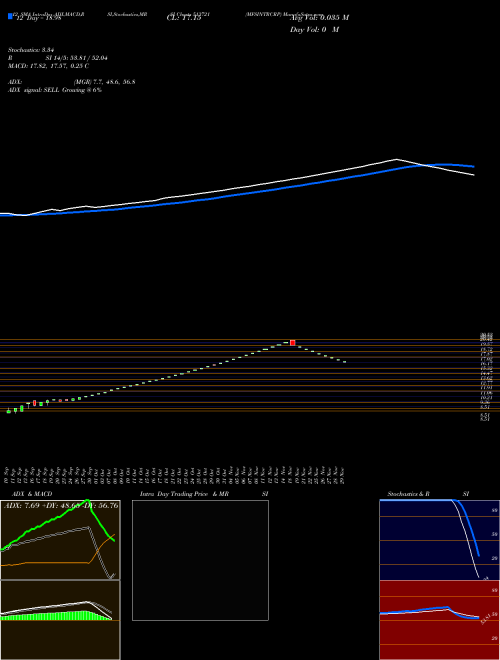Select the 'Day Vol: 0 M' text
This screenshot has width=500, height=660.
click(314, 30)
